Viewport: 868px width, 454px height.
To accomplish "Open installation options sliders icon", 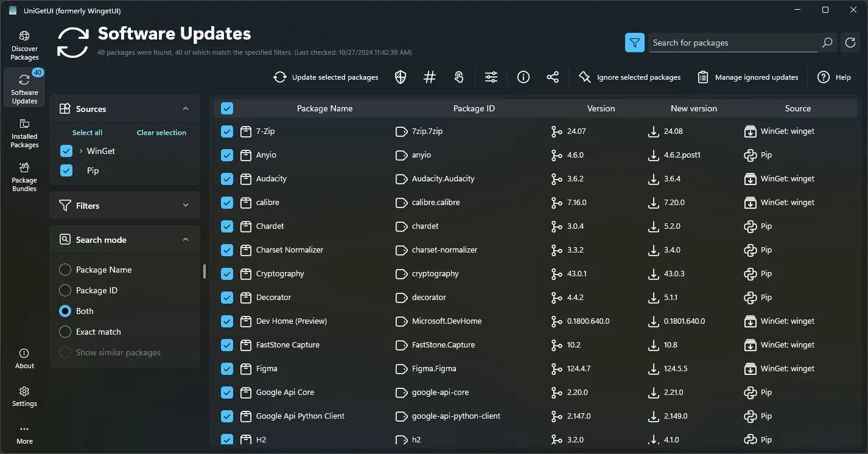I will 491,77.
